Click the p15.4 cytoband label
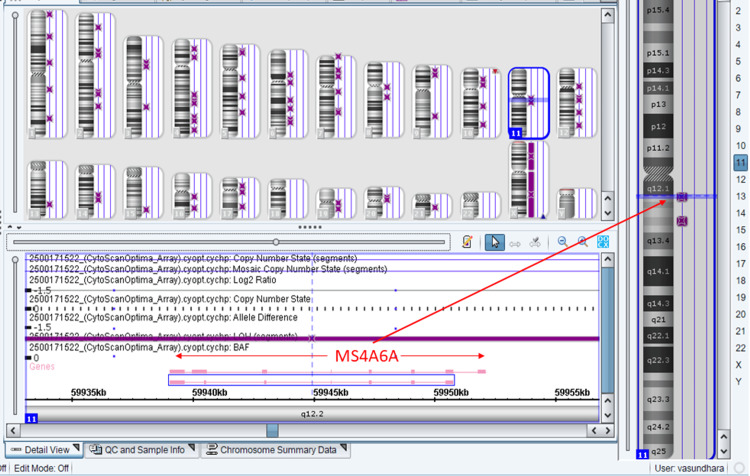Screen dimensions: 750x476 [x=658, y=10]
